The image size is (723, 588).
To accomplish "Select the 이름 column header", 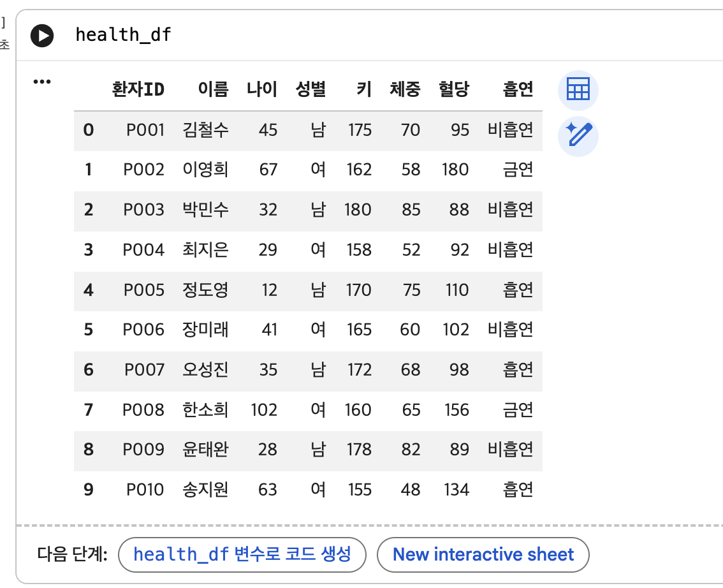I will click(x=213, y=89).
